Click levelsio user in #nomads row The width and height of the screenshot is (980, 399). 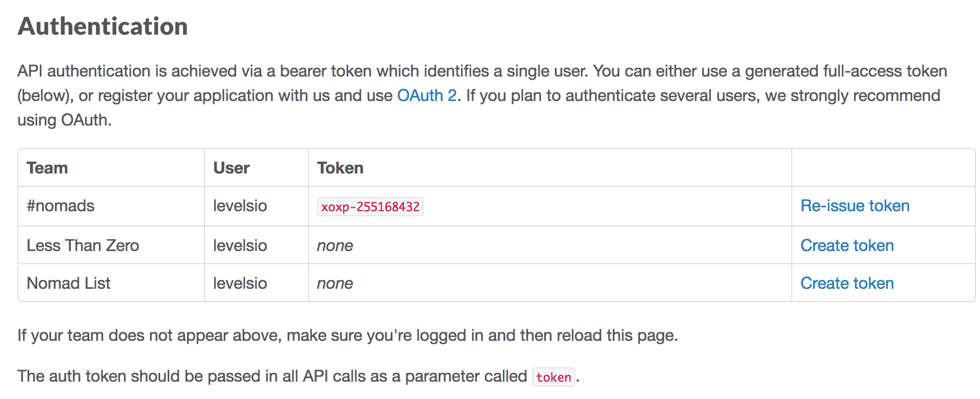coord(240,206)
